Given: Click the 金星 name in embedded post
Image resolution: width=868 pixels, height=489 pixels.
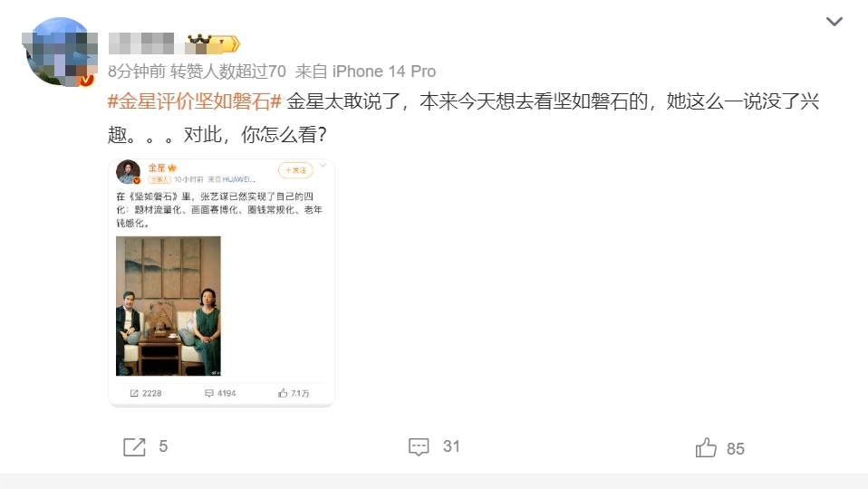Looking at the screenshot, I should [x=157, y=168].
